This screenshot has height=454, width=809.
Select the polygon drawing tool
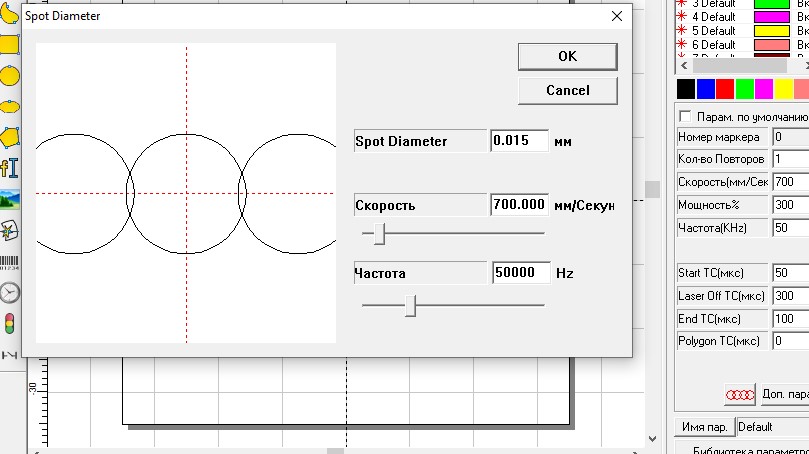click(9, 135)
